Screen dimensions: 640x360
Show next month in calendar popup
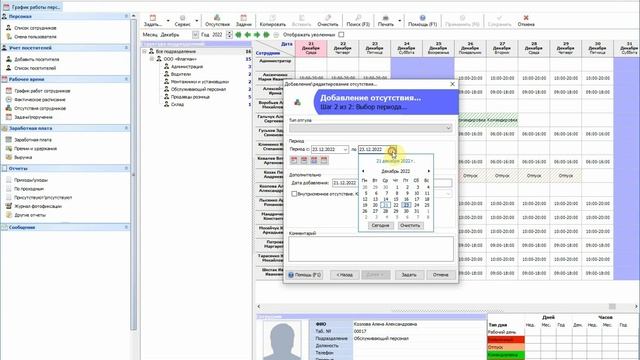(429, 171)
